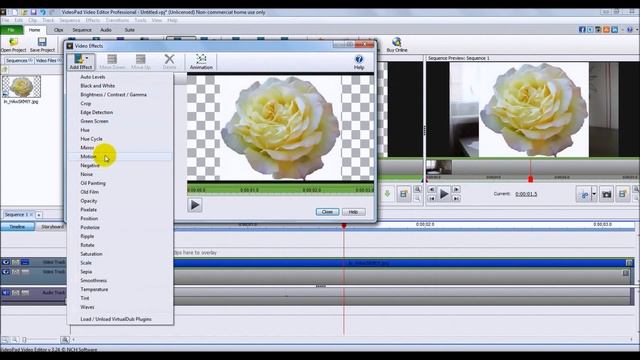
Task: Jump to end of sequence preview
Action: click(457, 198)
